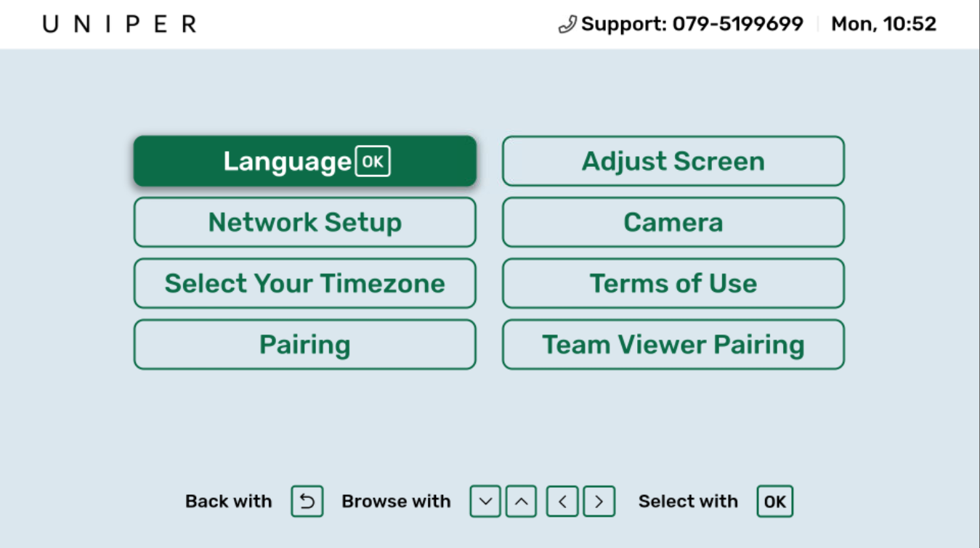
Task: Click the right arrow browse icon
Action: click(599, 502)
